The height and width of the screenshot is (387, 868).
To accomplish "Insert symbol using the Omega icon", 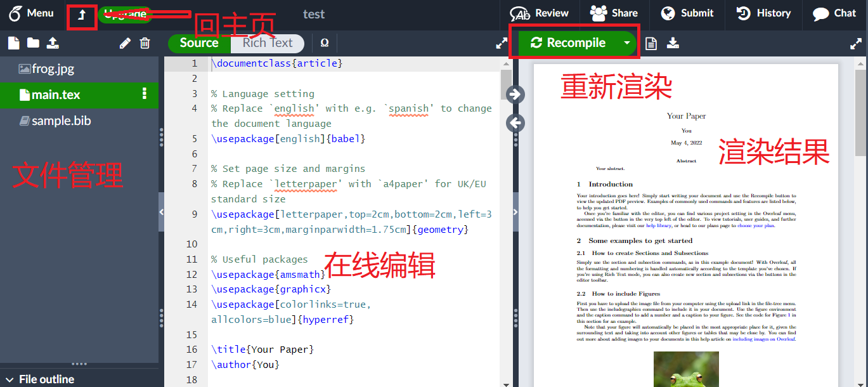I will coord(325,43).
